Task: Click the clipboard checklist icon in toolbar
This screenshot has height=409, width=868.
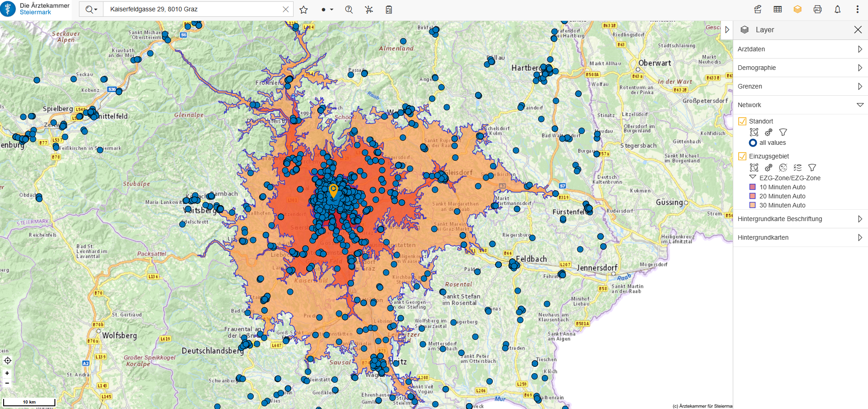Action: pos(389,10)
